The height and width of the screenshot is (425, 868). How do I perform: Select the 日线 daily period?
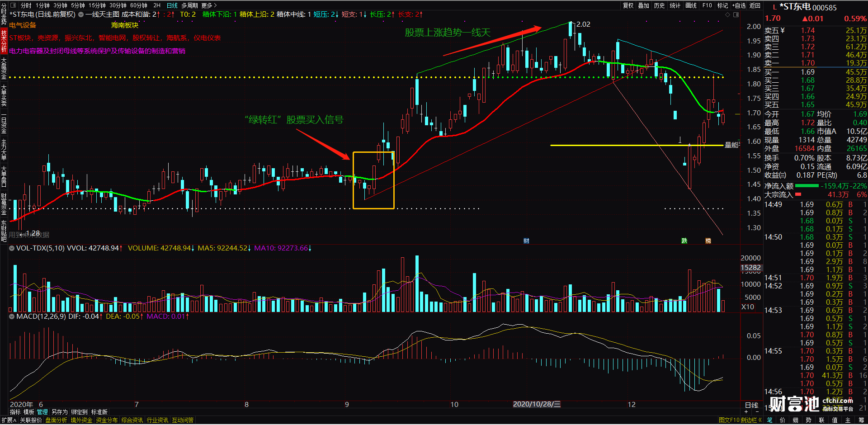172,5
